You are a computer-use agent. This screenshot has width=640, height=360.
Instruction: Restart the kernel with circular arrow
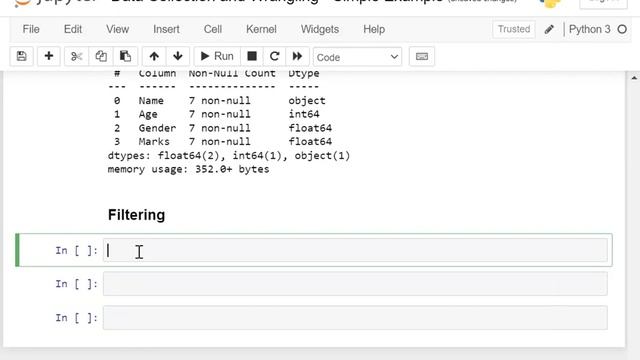[x=274, y=56]
